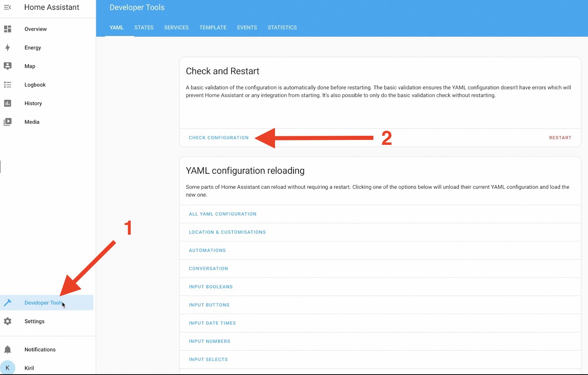Viewport: 588px width, 375px height.
Task: Reload INPUT NUMBERS
Action: coord(210,341)
